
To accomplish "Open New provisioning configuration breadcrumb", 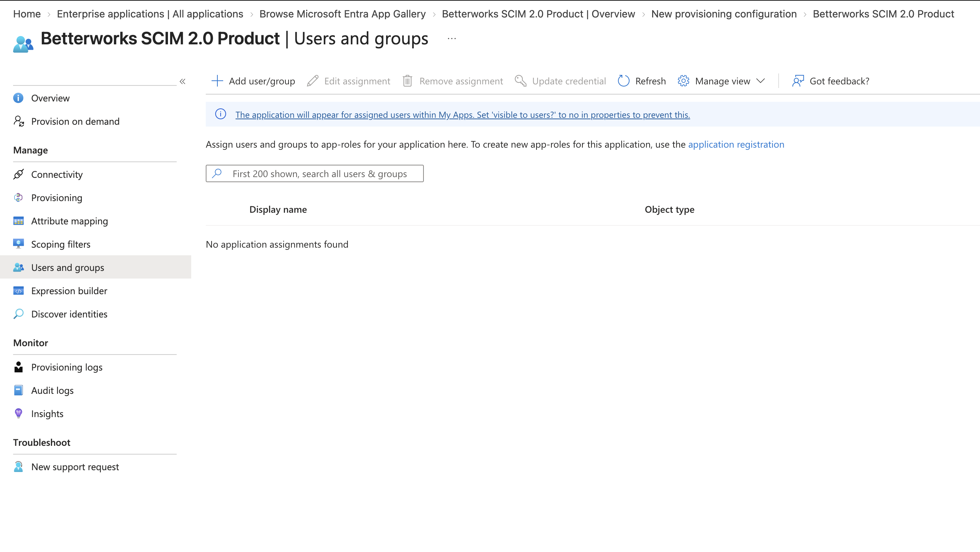I will click(724, 14).
